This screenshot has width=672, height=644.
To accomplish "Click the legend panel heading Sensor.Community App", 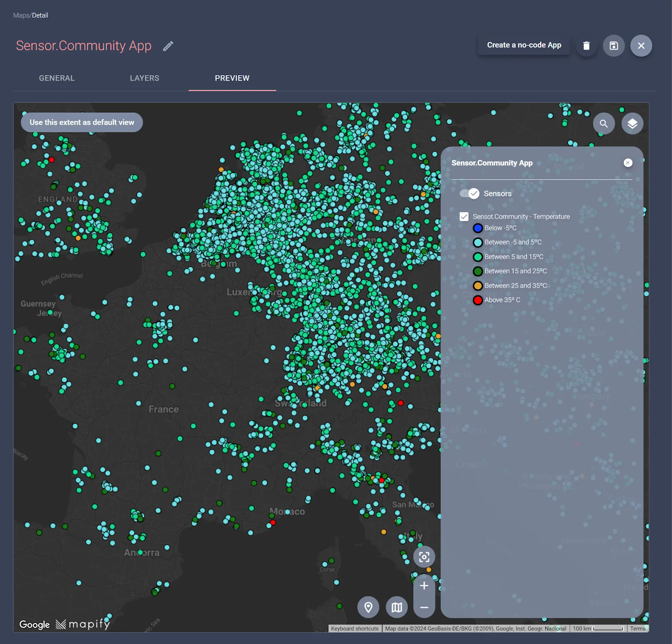I will click(x=492, y=163).
